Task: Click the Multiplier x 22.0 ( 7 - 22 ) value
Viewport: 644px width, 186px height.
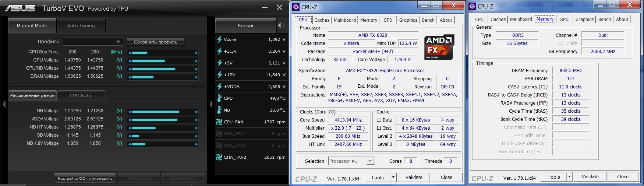Action: 348,128
